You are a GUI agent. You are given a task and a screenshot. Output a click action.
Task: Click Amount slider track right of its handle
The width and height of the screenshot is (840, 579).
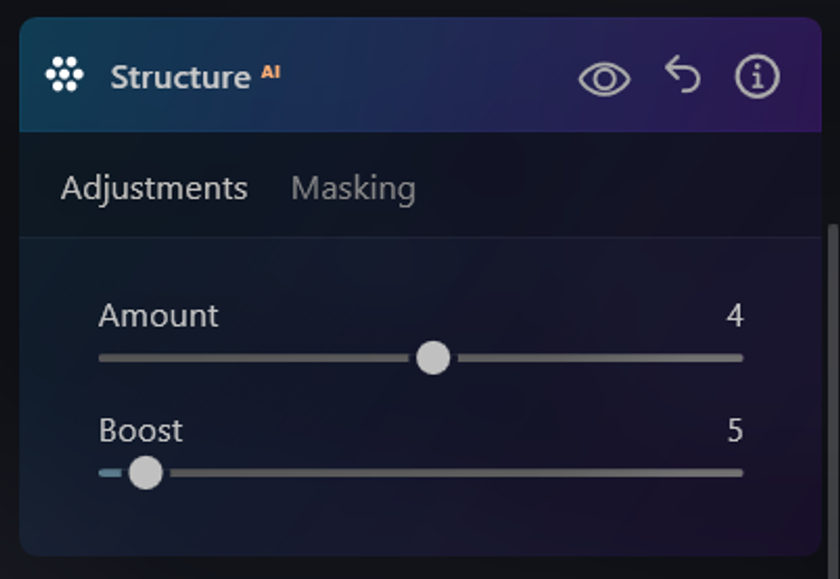600,358
